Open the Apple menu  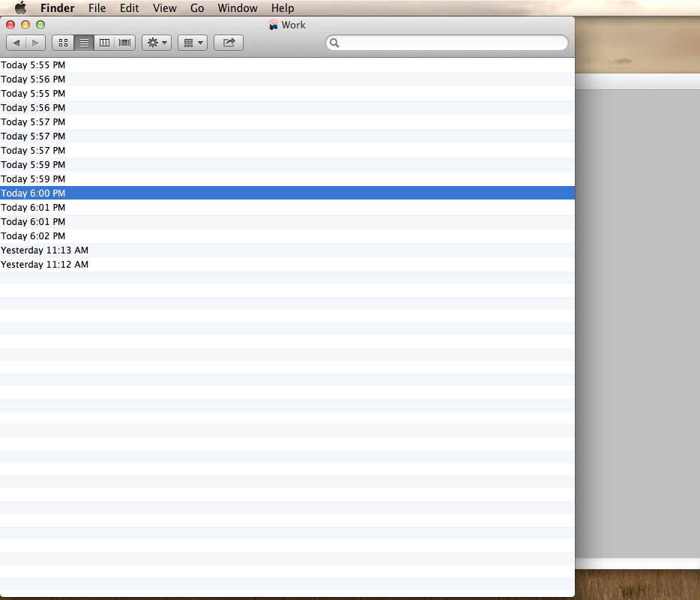pos(20,8)
